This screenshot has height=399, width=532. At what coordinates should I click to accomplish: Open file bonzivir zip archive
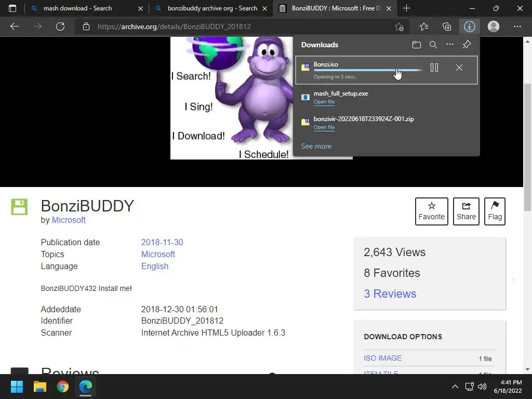pyautogui.click(x=324, y=127)
